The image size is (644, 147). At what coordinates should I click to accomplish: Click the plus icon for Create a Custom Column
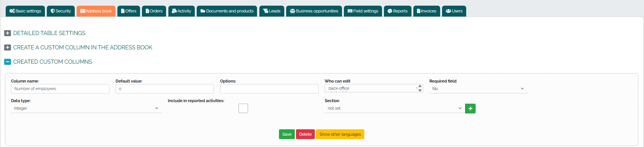(8, 47)
